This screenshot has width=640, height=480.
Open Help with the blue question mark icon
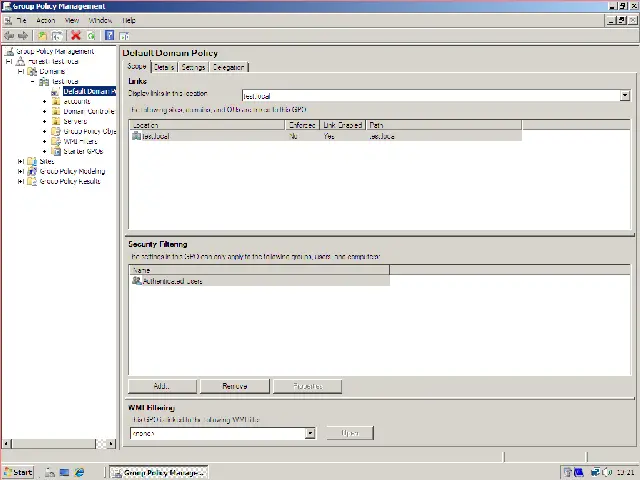point(109,36)
